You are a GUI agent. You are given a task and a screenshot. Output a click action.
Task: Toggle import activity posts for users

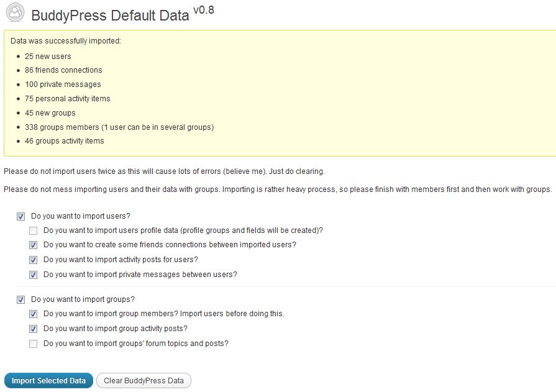33,260
